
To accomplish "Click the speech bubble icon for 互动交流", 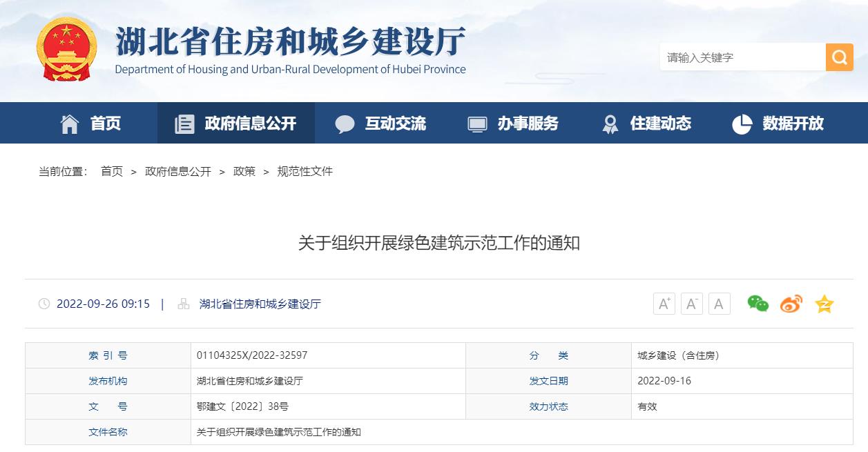I will click(345, 124).
